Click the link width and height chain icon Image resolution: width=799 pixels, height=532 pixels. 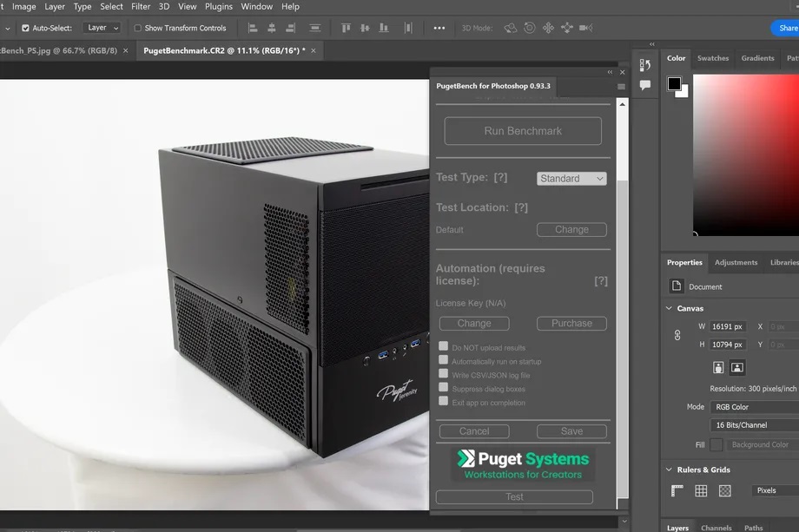pos(678,335)
